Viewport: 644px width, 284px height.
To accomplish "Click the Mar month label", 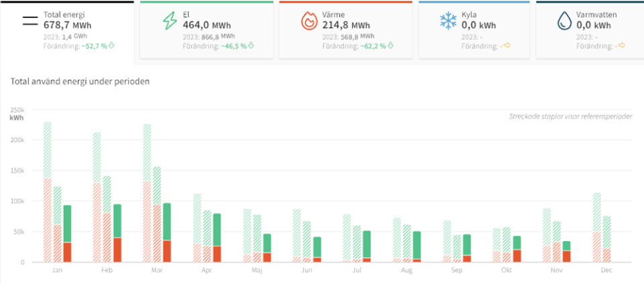I will (x=157, y=271).
